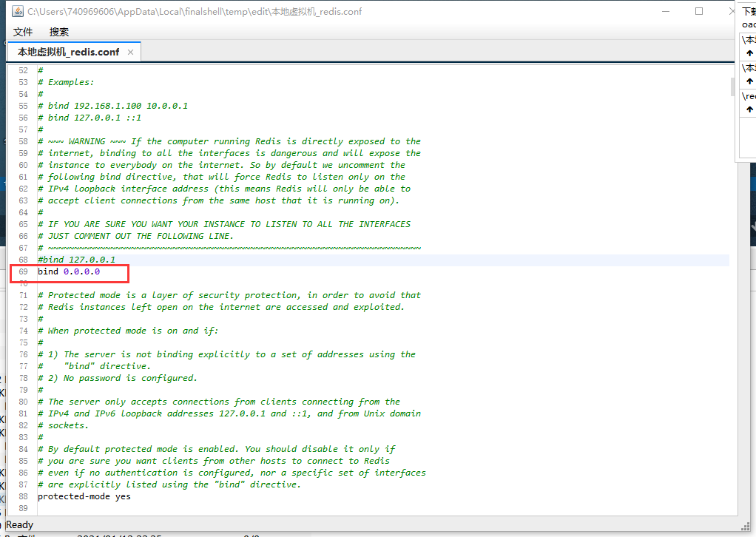Viewport: 756px width, 537px height.
Task: Place cursor on the 'bind 0.0.0.0' line
Action: point(69,271)
